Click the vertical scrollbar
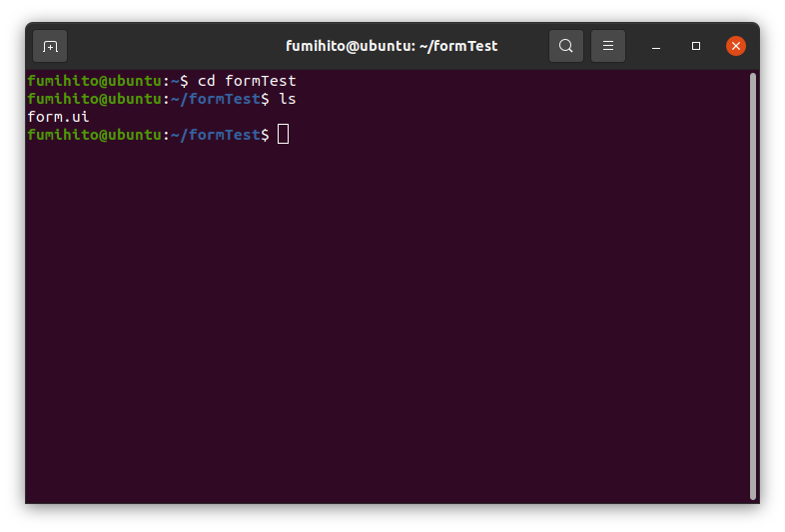785x532 pixels. [752, 286]
